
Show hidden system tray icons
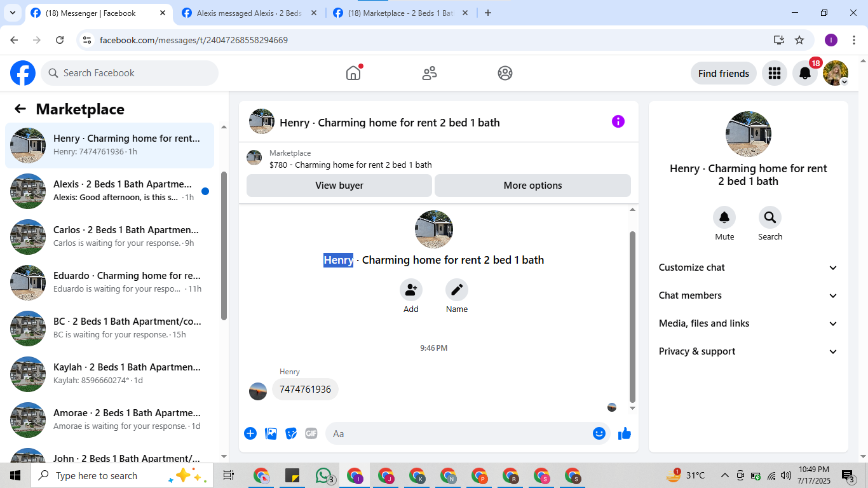tap(724, 475)
